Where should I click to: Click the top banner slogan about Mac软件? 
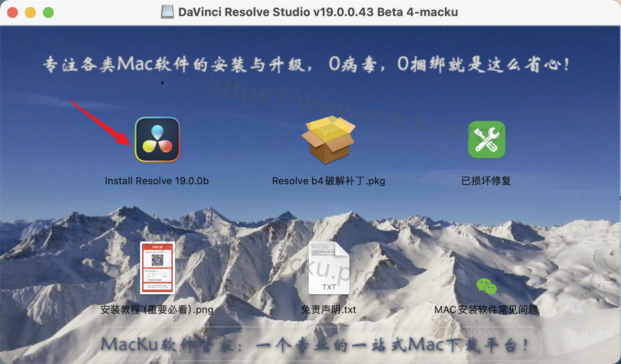[307, 65]
